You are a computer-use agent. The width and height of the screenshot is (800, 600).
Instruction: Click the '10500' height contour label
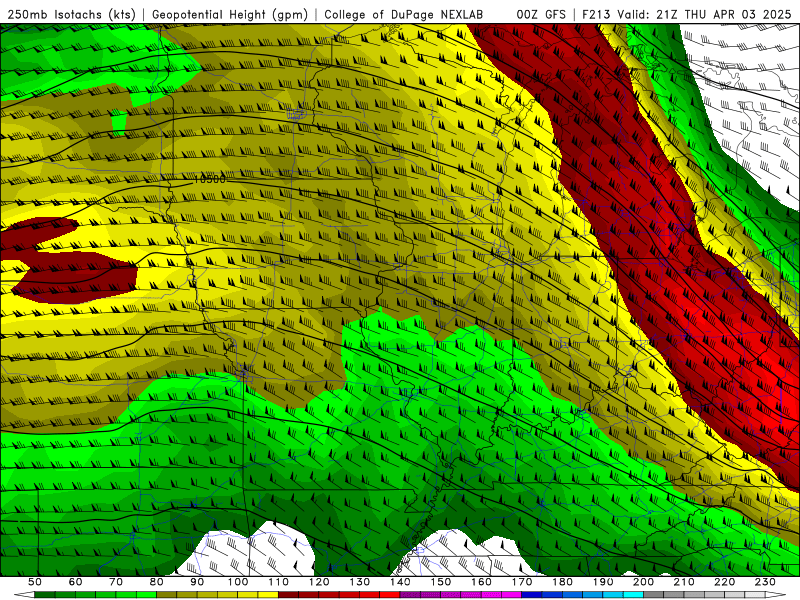coord(209,180)
